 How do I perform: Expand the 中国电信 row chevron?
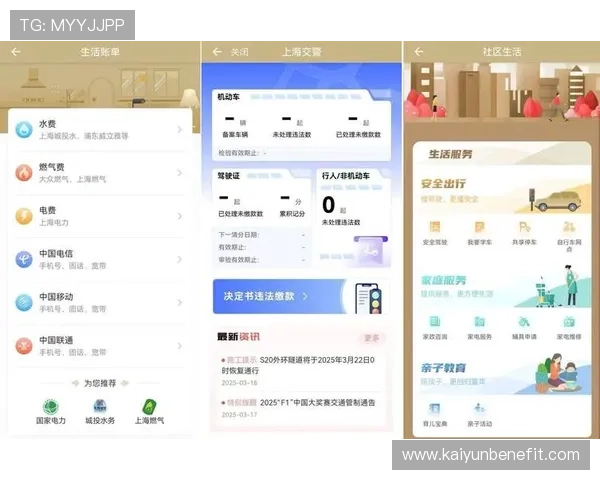180,260
